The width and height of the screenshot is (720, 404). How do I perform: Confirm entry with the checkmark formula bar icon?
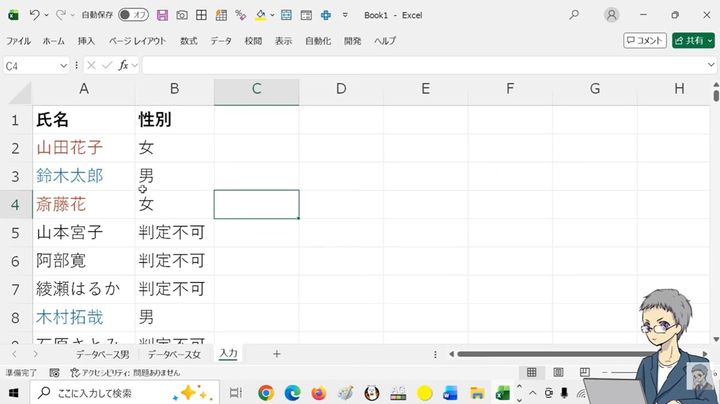point(107,66)
